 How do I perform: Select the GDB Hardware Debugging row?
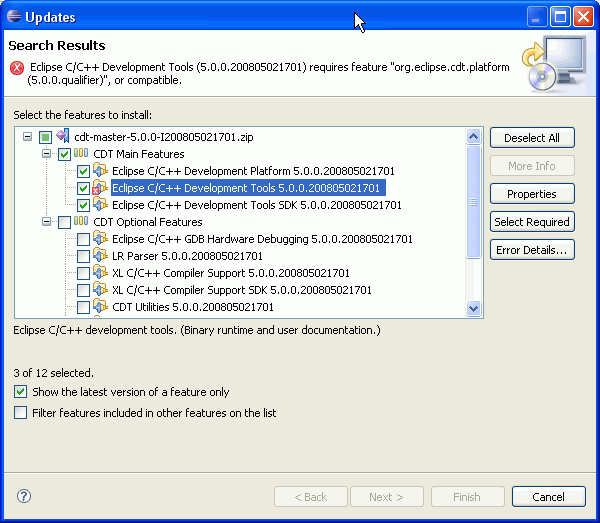point(262,239)
